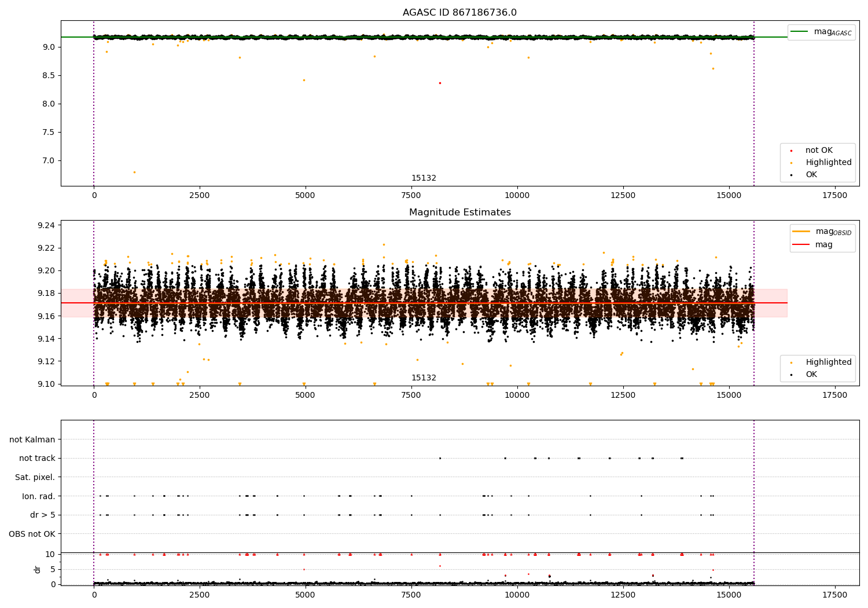Click the red 'mag' legend line in middle plot

801,245
